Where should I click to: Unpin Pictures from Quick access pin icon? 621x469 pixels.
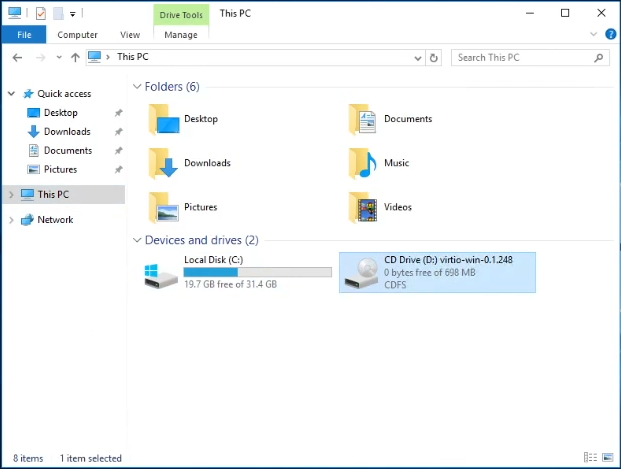tap(118, 170)
